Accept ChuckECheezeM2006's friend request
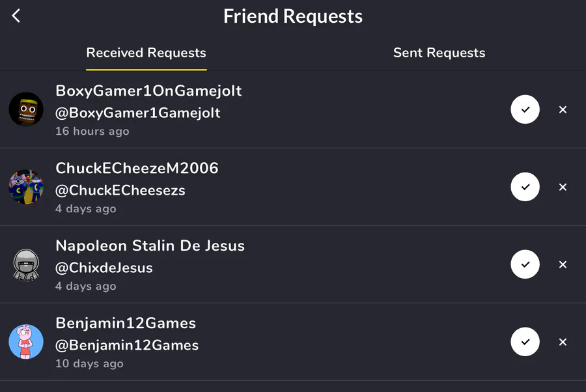Viewport: 586px width, 392px height. 525,187
